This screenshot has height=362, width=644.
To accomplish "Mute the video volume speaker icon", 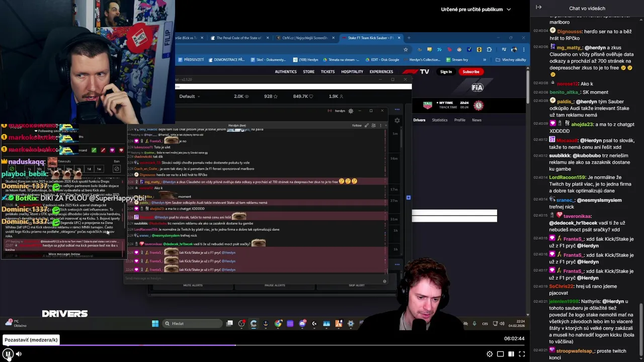I will click(x=19, y=354).
